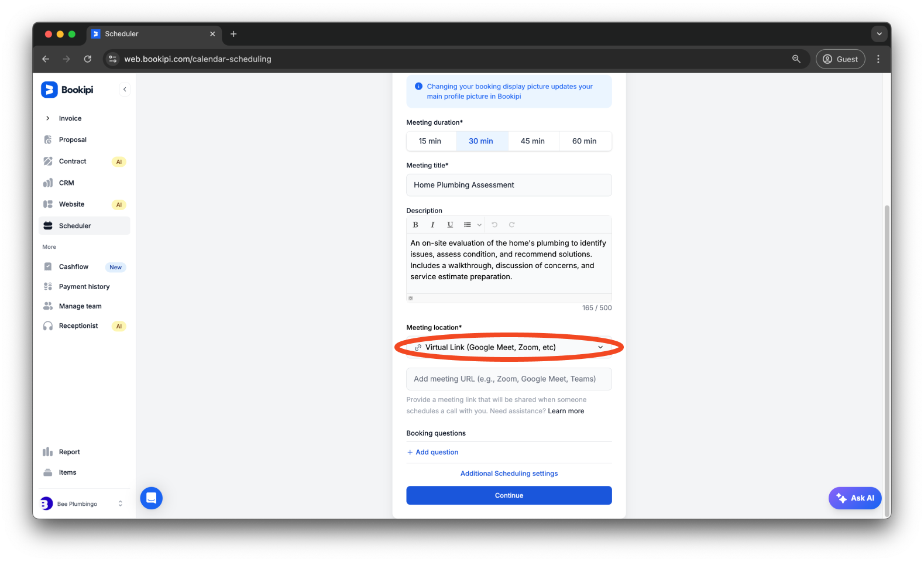Click the Meeting title input field
This screenshot has height=562, width=924.
tap(509, 185)
